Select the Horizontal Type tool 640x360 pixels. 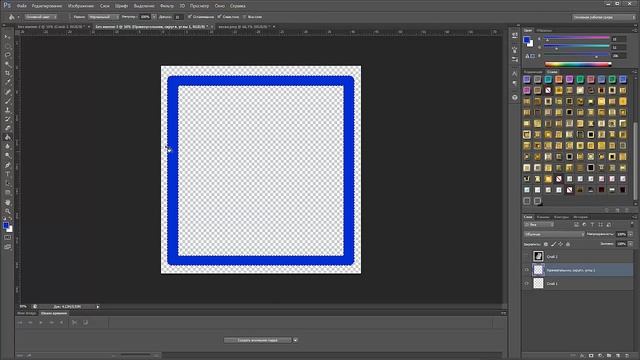click(x=7, y=174)
